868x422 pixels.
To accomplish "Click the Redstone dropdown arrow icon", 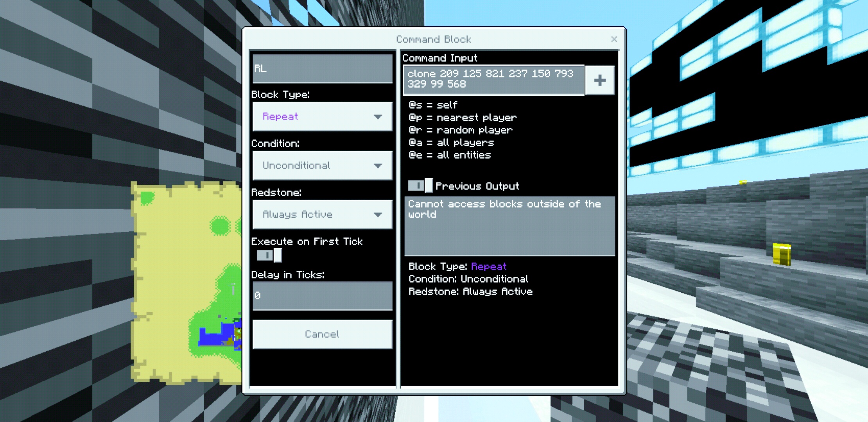I will point(377,215).
